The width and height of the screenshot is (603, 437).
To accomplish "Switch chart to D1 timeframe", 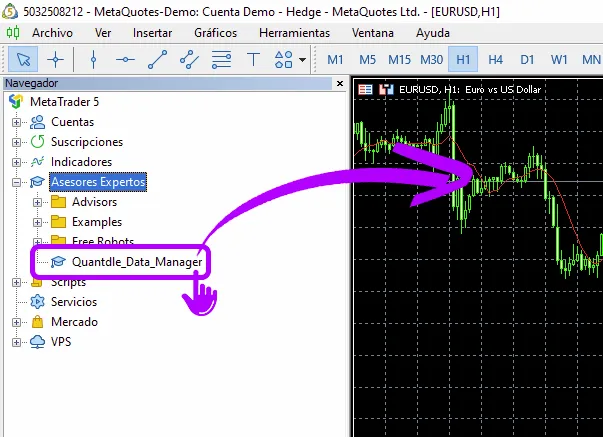I will coord(527,60).
